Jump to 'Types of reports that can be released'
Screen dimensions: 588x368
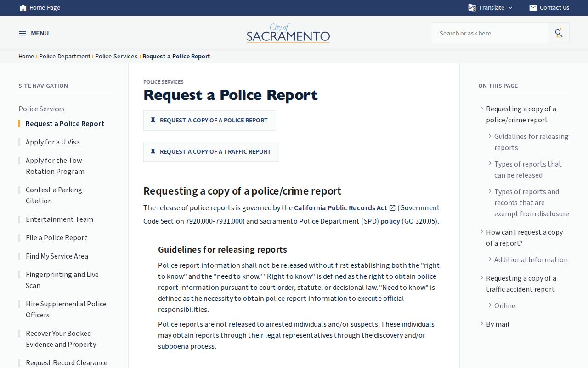tap(528, 170)
